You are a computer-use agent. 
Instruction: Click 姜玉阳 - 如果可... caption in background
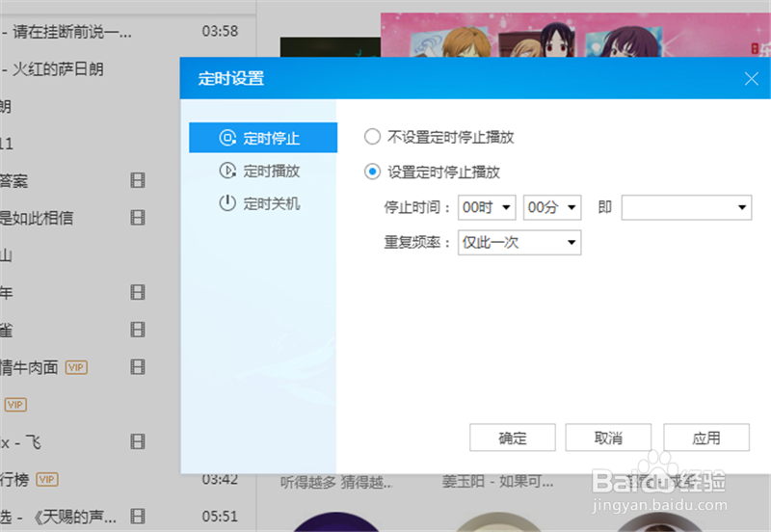[x=497, y=481]
